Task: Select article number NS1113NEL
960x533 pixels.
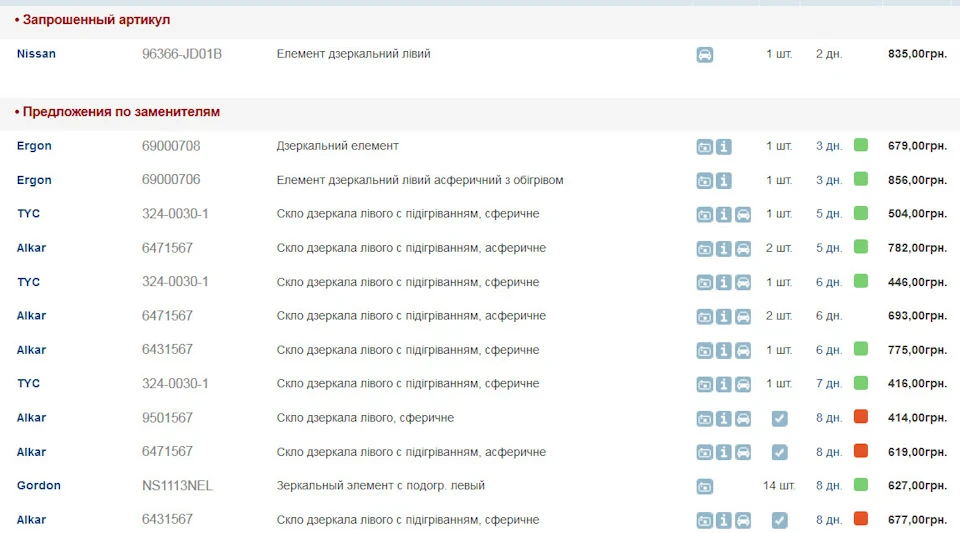Action: coord(177,486)
